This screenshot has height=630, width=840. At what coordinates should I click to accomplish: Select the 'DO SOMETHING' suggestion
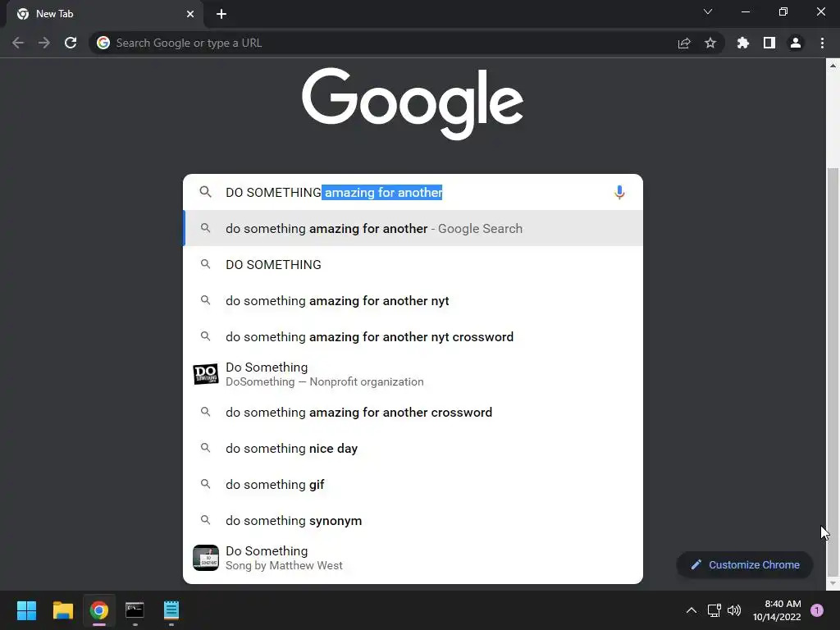413,264
